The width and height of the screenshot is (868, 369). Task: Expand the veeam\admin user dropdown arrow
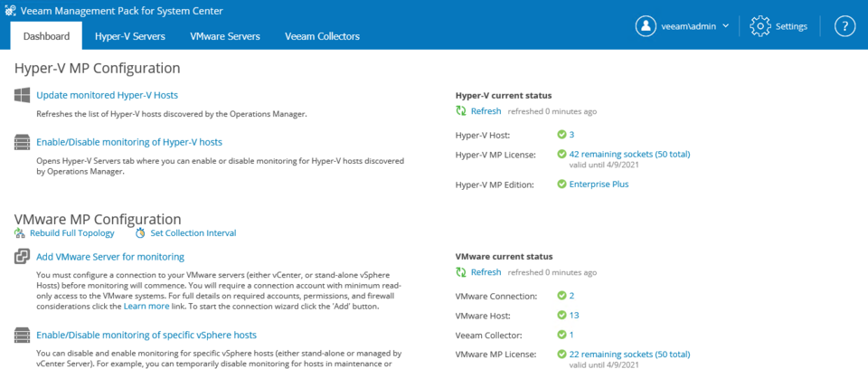tap(726, 26)
